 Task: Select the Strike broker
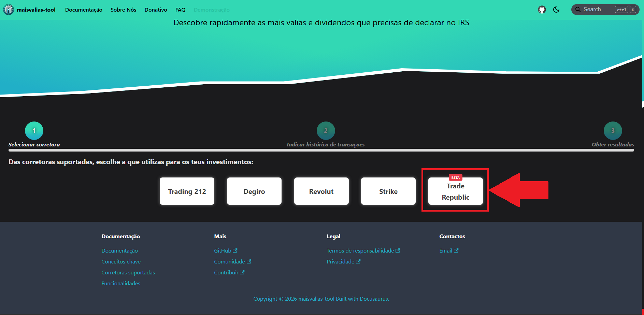pyautogui.click(x=388, y=191)
